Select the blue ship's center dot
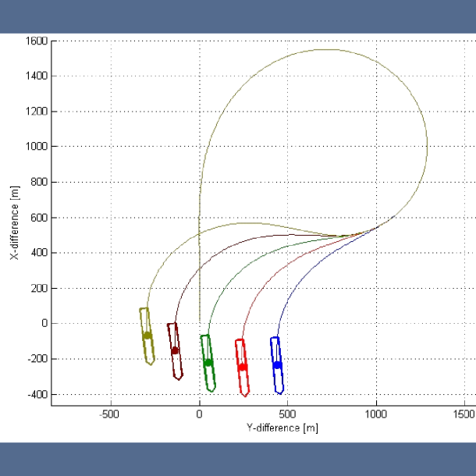This screenshot has height=476, width=476. pyautogui.click(x=277, y=364)
